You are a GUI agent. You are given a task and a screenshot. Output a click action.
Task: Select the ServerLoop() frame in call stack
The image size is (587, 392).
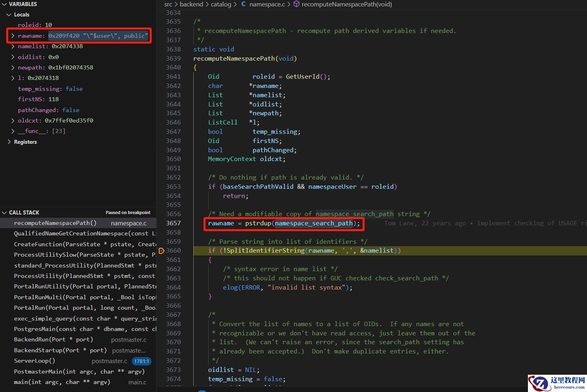[x=35, y=361]
